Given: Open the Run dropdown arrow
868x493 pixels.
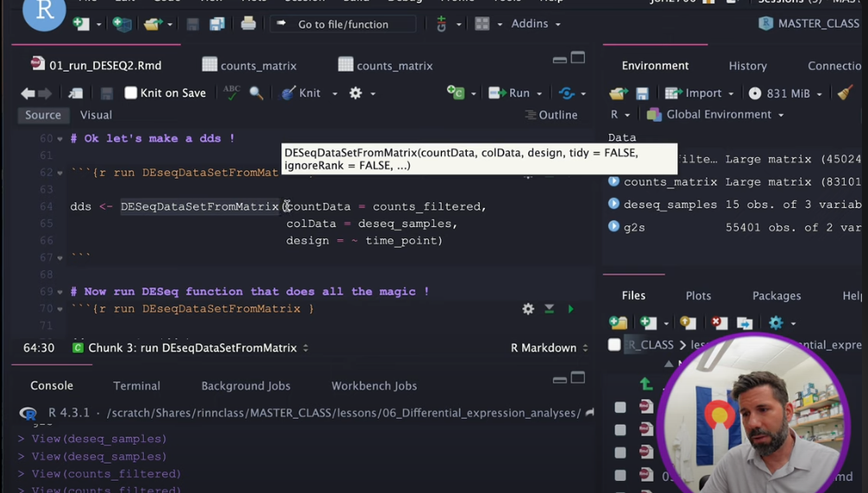Looking at the screenshot, I should [x=539, y=93].
